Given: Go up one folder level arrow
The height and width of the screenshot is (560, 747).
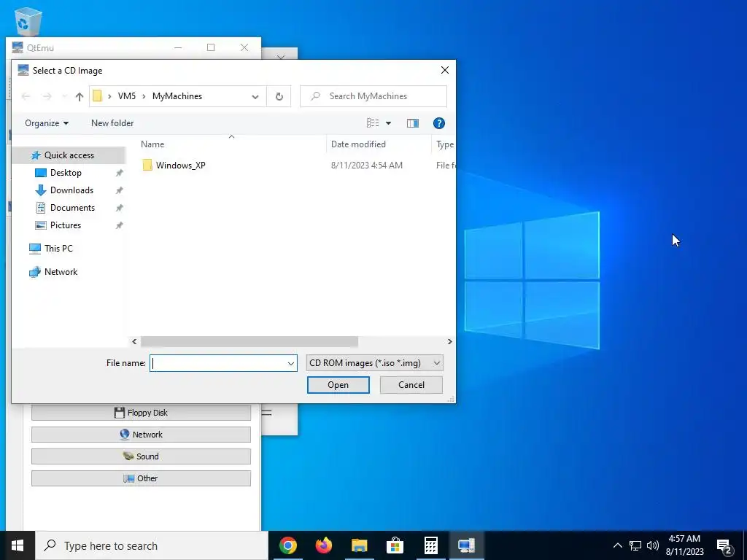Looking at the screenshot, I should pyautogui.click(x=79, y=97).
